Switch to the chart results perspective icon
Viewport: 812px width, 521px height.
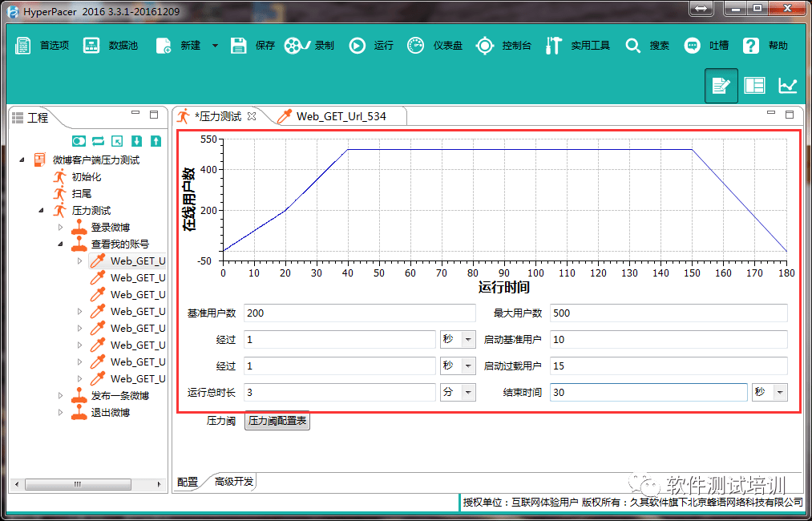tap(788, 86)
